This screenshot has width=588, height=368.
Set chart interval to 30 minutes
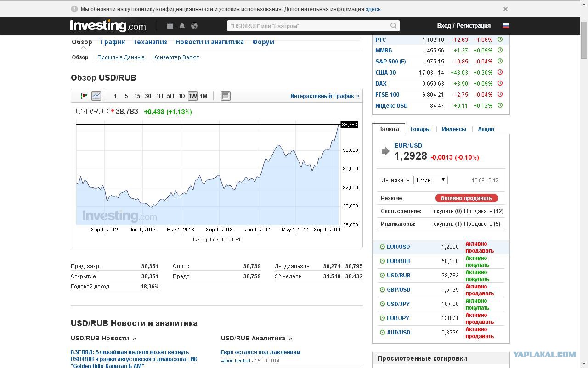pos(148,96)
